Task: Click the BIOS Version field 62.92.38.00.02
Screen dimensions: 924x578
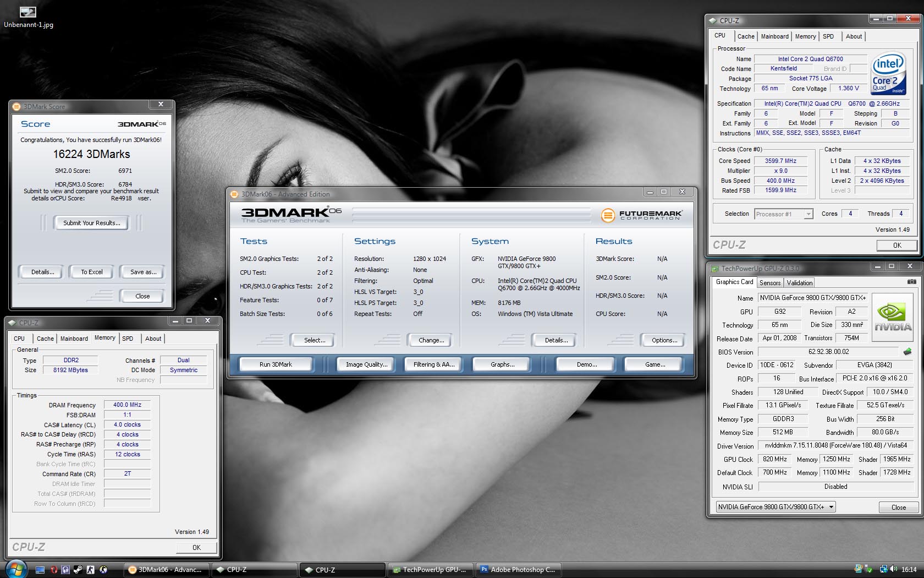Action: (x=828, y=352)
